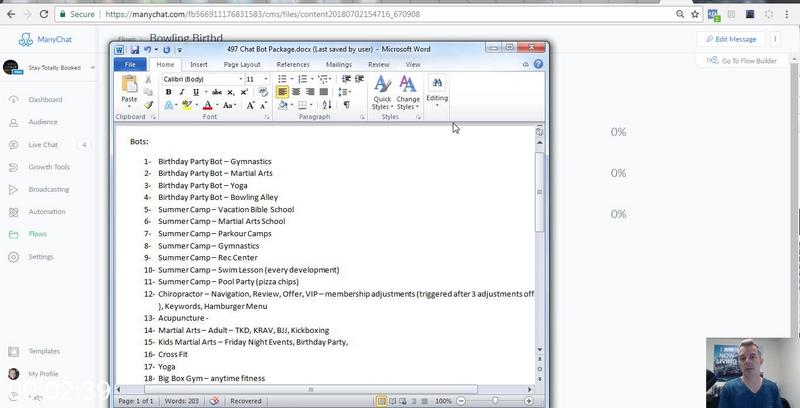Viewport: 800px width, 408px height.
Task: Switch to the References tab
Action: tap(293, 65)
